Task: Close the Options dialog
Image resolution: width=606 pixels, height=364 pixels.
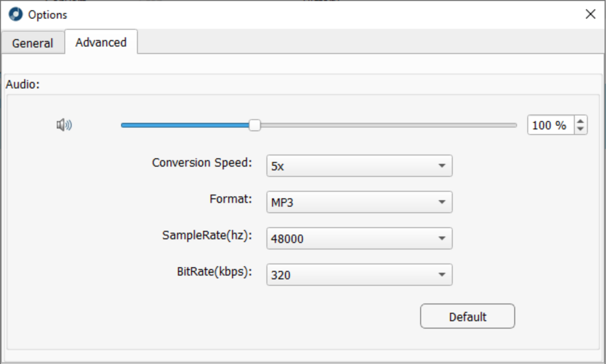Action: [x=591, y=14]
